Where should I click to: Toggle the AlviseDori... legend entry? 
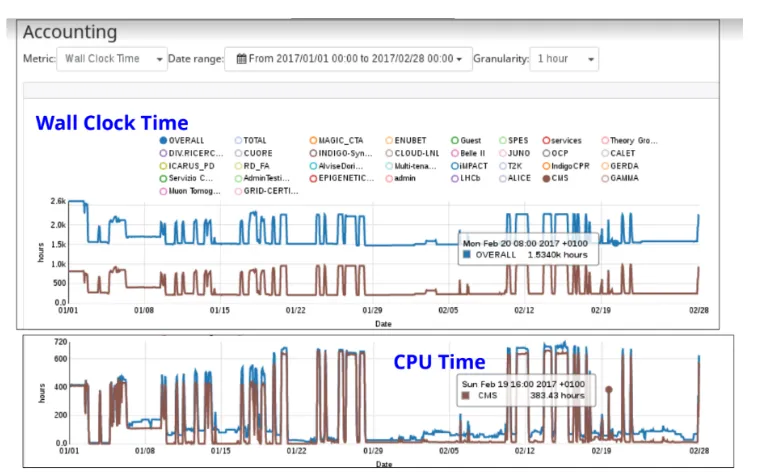(x=336, y=166)
